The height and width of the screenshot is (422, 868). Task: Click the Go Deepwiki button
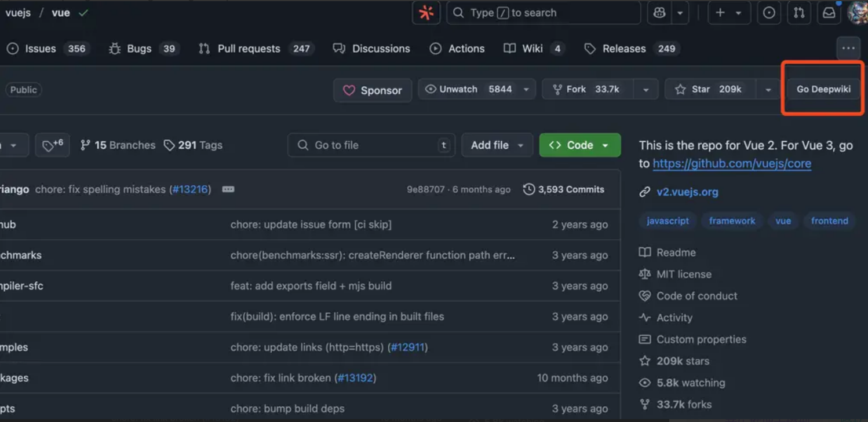pos(823,89)
